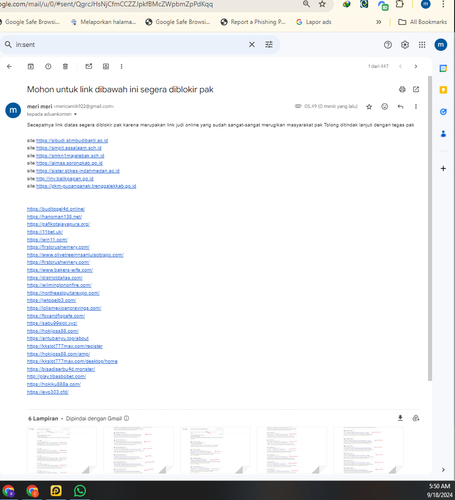Image resolution: width=455 pixels, height=500 pixels.
Task: Add an emoji reaction to the message
Action: (385, 107)
